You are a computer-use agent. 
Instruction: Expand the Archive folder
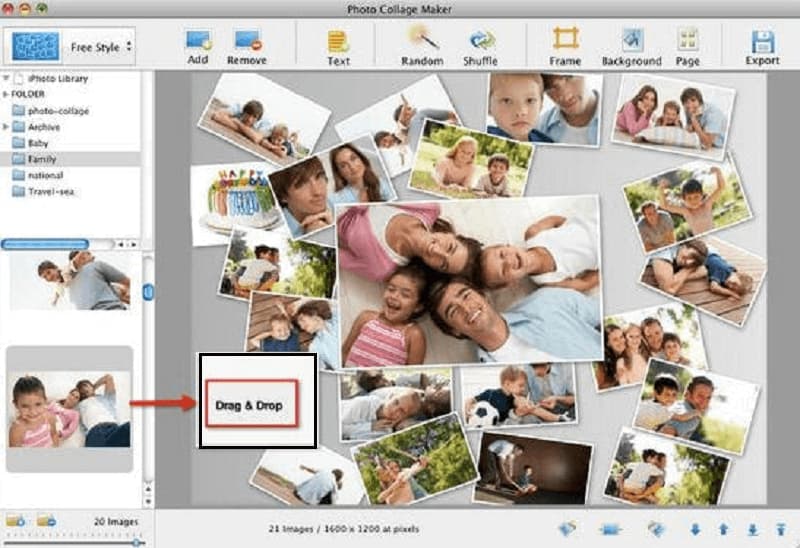click(x=7, y=127)
